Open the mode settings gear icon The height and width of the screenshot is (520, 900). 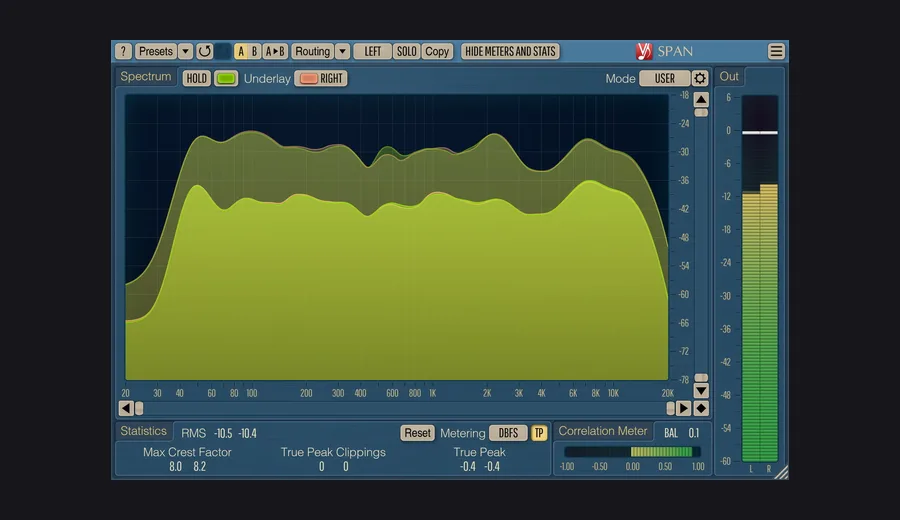(700, 78)
